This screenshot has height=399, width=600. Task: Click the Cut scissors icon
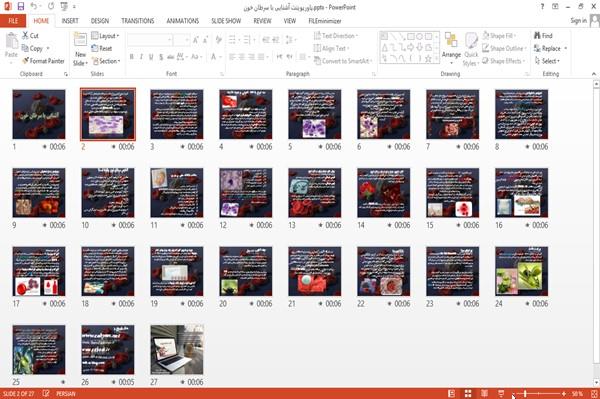click(x=25, y=36)
